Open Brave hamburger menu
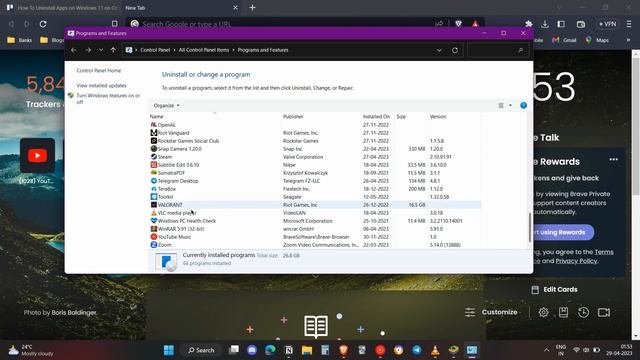 coord(629,24)
